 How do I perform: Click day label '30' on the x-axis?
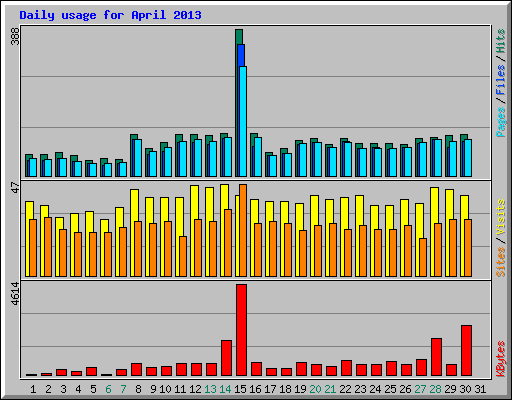pyautogui.click(x=465, y=389)
